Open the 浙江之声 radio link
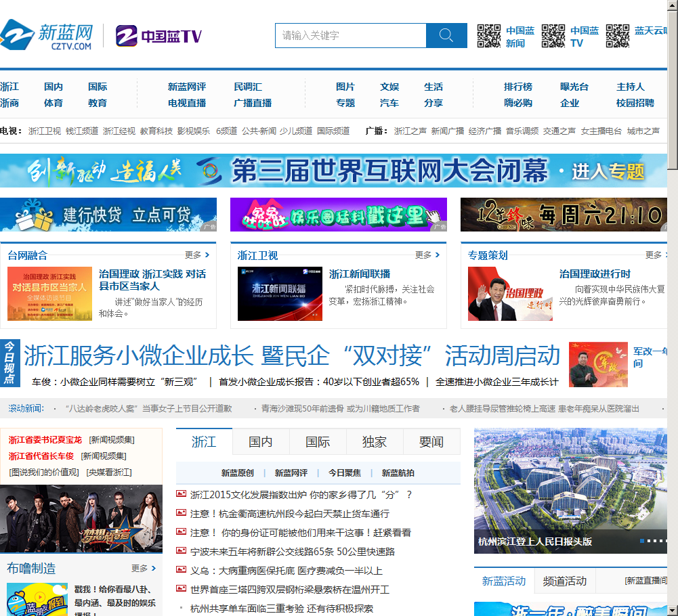Image resolution: width=678 pixels, height=616 pixels. 410,131
